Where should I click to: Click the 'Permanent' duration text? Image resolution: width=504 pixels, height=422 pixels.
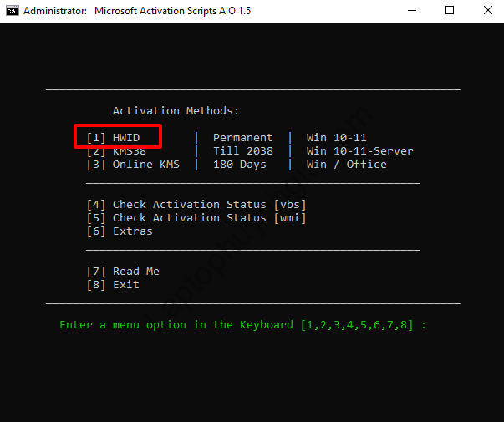tap(243, 138)
